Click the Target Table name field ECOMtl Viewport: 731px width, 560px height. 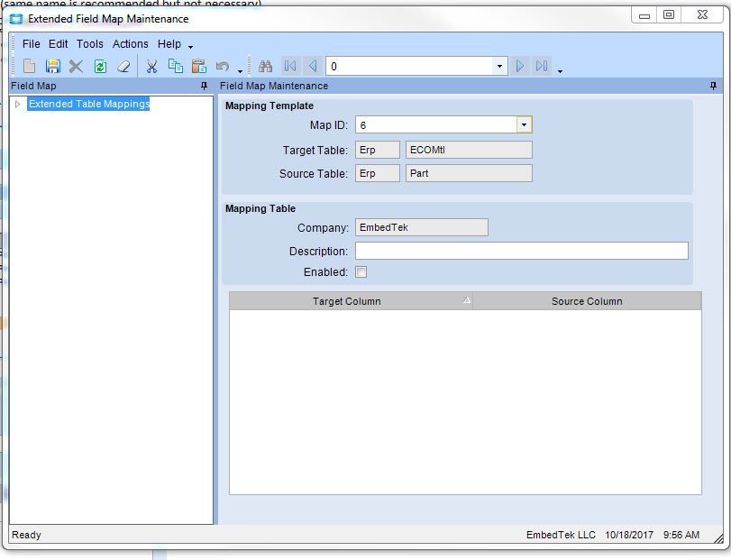[x=469, y=150]
